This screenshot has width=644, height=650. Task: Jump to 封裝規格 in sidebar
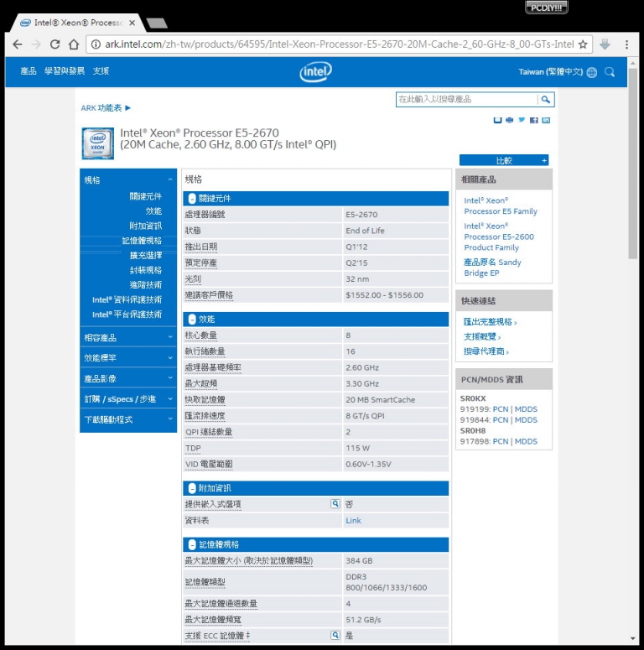(145, 270)
